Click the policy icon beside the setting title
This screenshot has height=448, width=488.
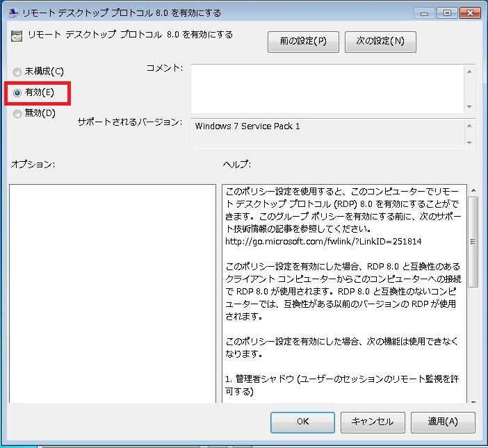point(16,37)
